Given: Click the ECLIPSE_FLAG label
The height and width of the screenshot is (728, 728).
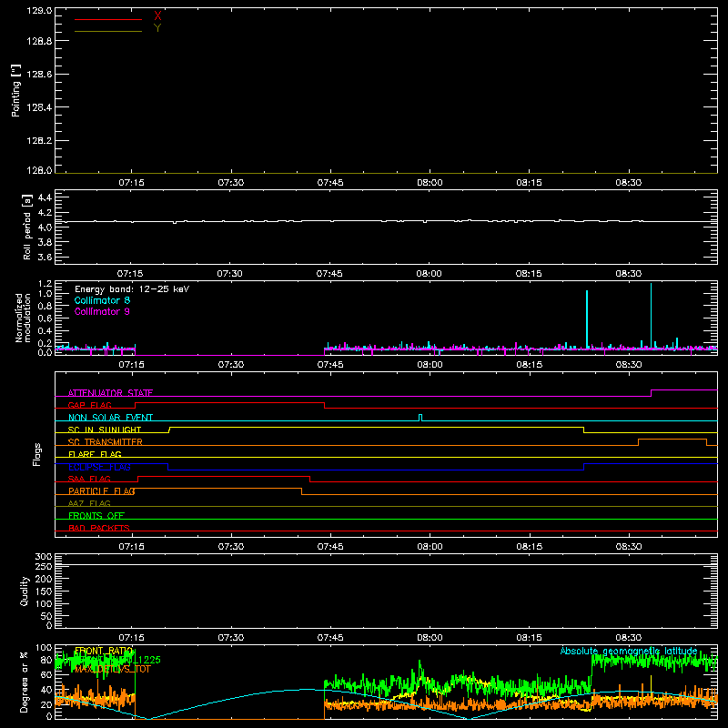Looking at the screenshot, I should tap(99, 467).
